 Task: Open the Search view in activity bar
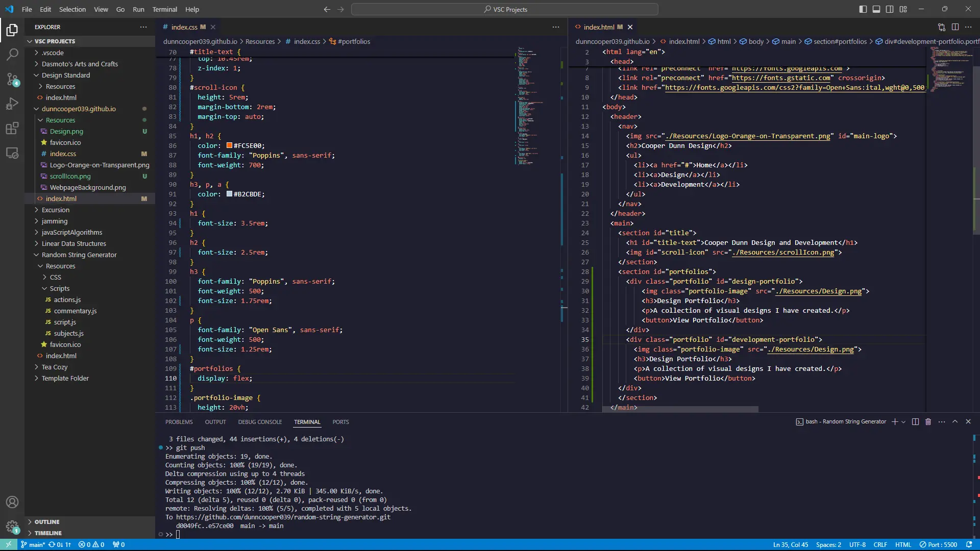(x=12, y=55)
